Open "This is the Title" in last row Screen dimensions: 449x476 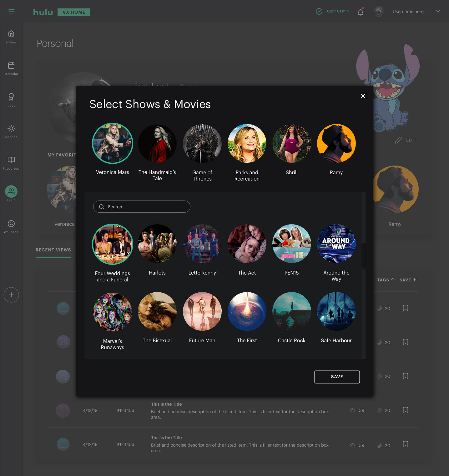[166, 438]
